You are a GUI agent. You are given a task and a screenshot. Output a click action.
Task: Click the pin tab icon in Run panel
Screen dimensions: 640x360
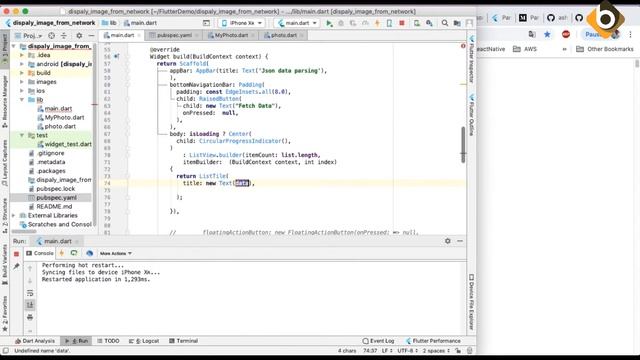16,266
